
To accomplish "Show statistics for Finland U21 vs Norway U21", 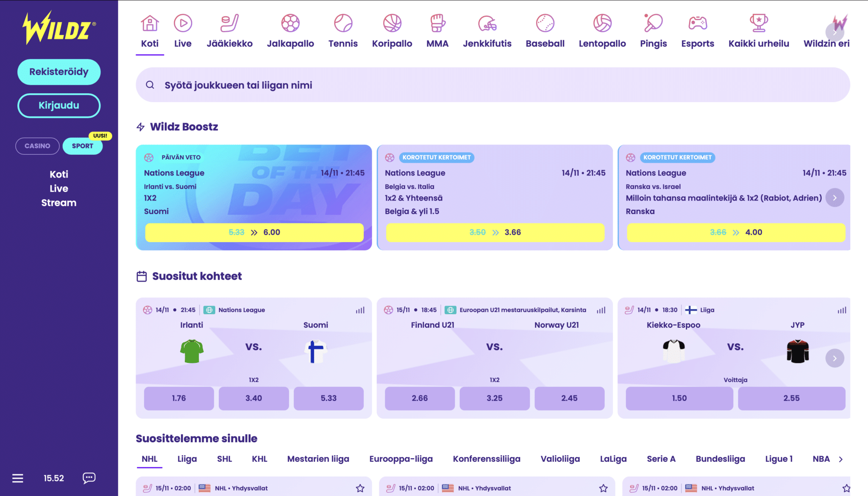I will pos(601,310).
